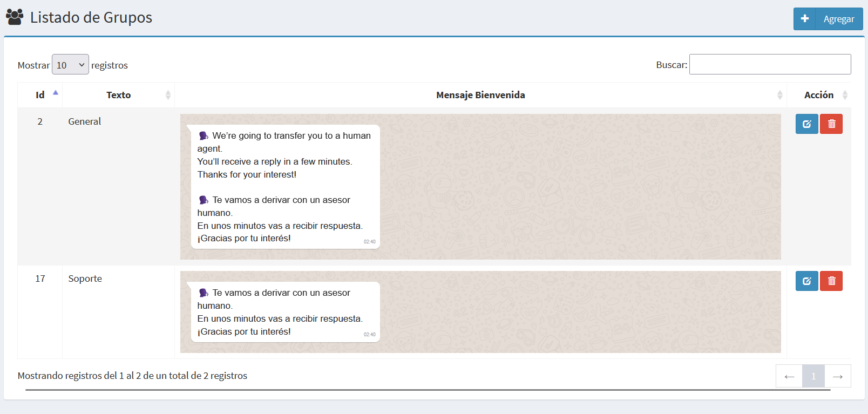Click the horizontal scrollbar under the table
The height and width of the screenshot is (414, 868).
428,390
